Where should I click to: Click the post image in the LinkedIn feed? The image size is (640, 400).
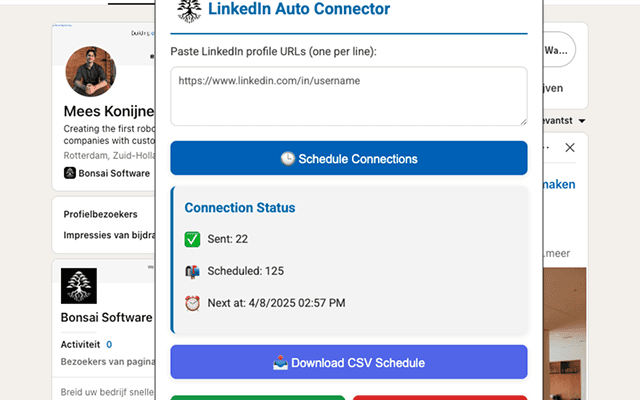pos(565,333)
